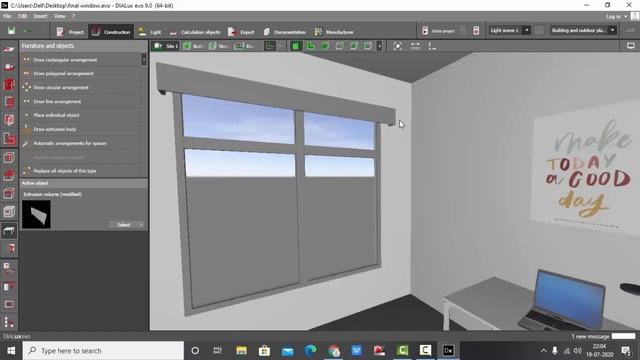Choose Place individual object
This screenshot has width=640, height=360.
click(81, 116)
